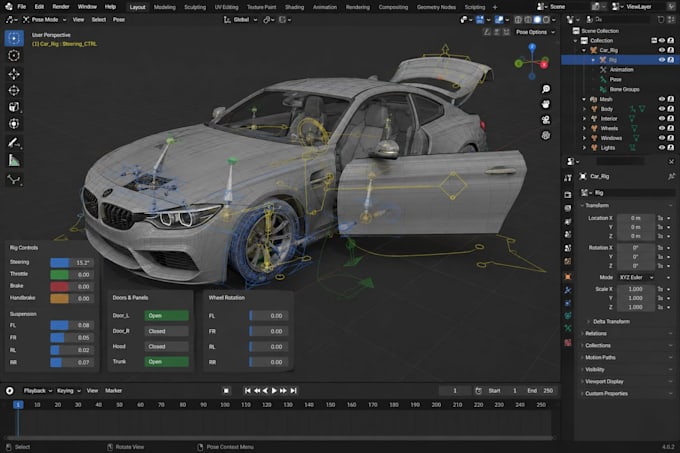Open the orange Object properties tab
This screenshot has width=680, height=453.
pyautogui.click(x=568, y=277)
